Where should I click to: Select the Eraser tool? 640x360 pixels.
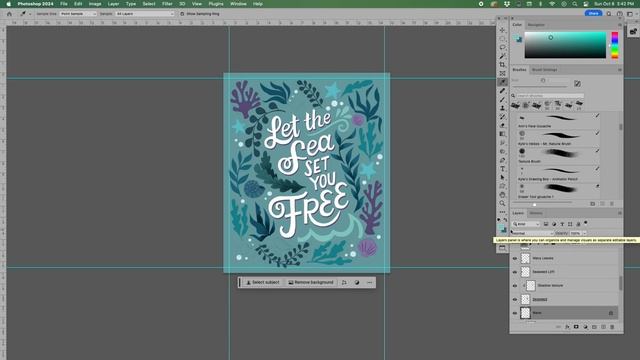coord(502,125)
